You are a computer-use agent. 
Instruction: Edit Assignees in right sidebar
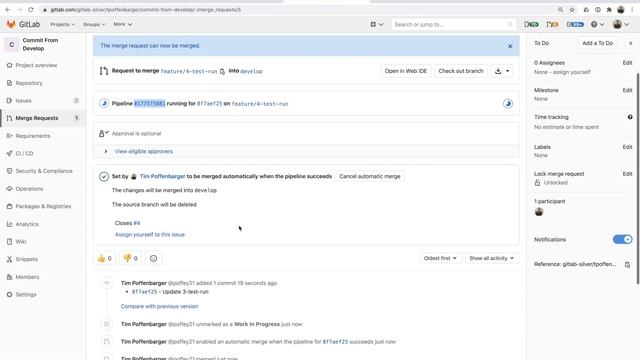(x=627, y=63)
